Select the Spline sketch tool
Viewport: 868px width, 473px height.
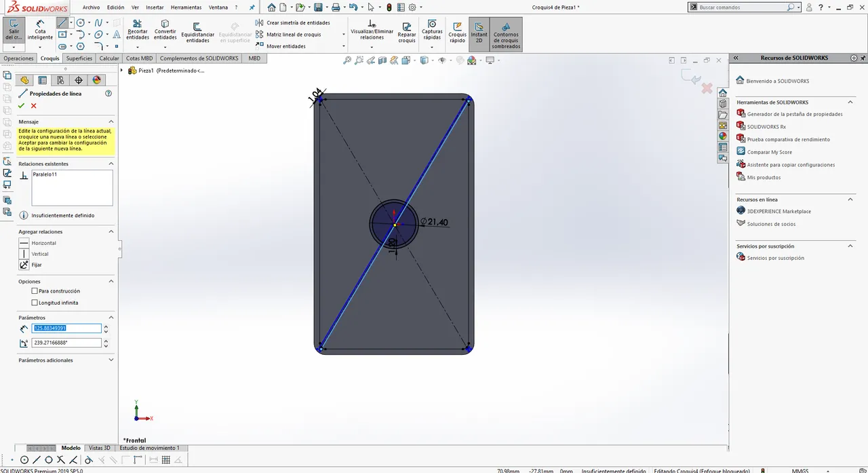(x=99, y=23)
